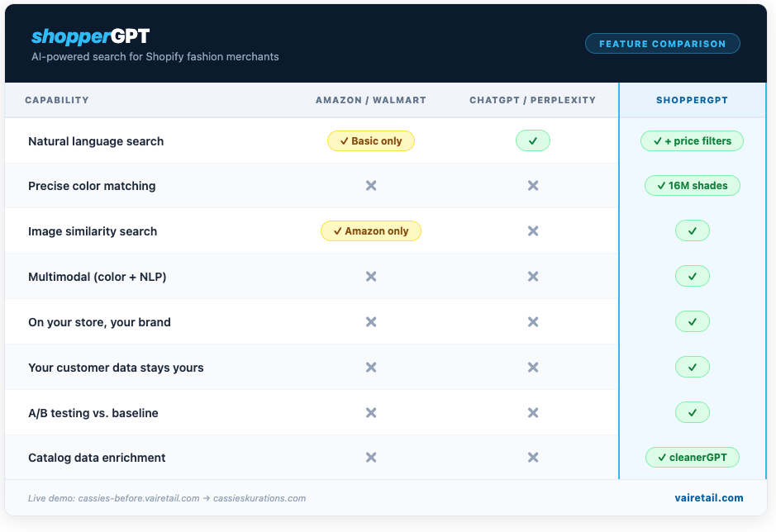The image size is (776, 532).
Task: Click Amazon X mark for Multimodal row
Action: pyautogui.click(x=371, y=276)
